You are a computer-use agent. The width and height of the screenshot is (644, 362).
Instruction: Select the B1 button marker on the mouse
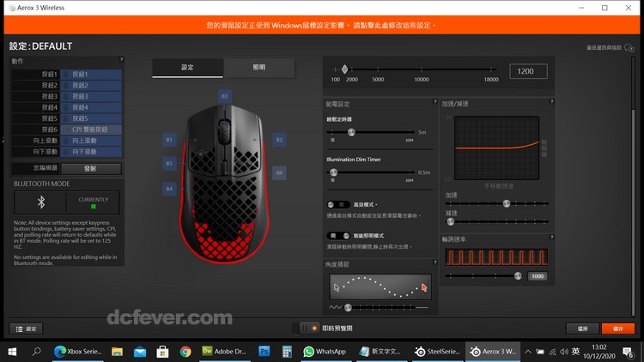[x=169, y=140]
